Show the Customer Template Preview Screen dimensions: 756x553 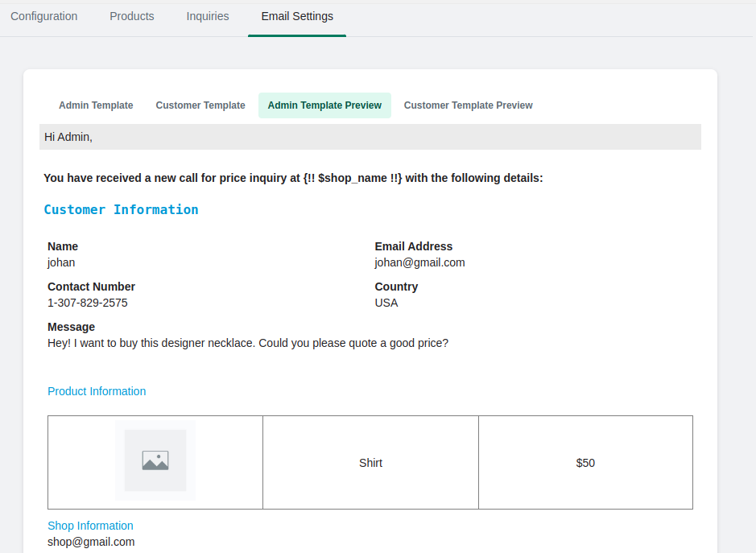(468, 105)
